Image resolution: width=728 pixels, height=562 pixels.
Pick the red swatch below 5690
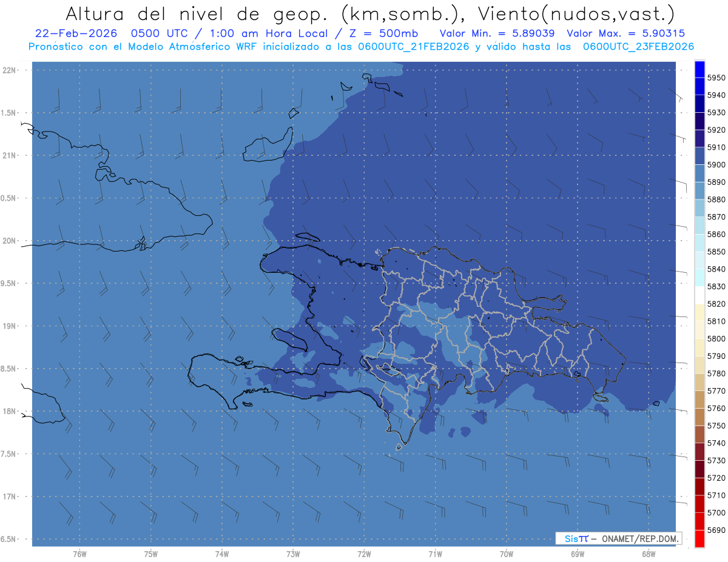pos(699,538)
